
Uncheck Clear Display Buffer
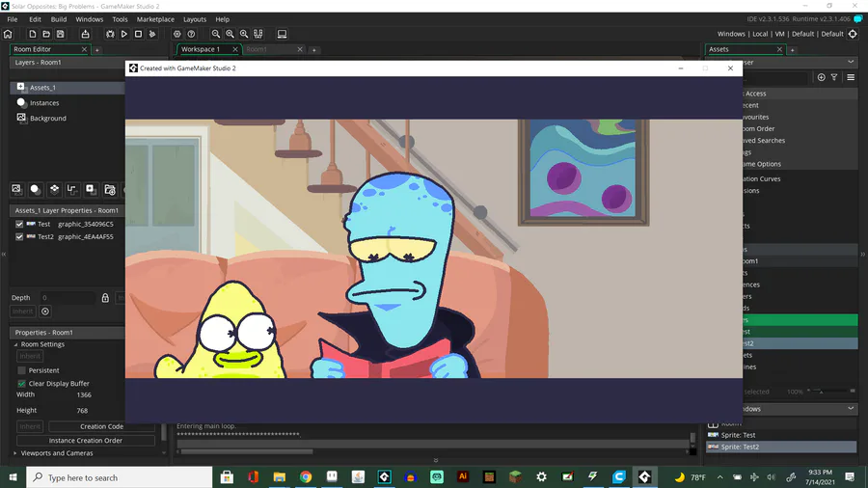[x=21, y=384]
